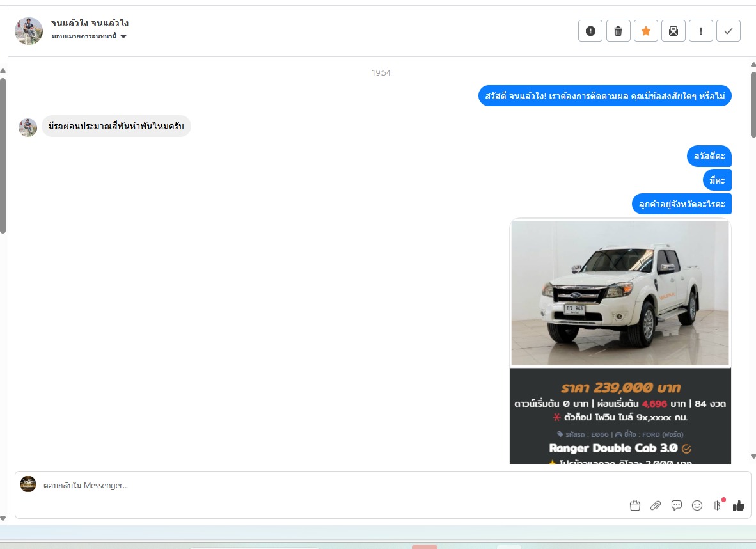756x549 pixels.
Task: Click the chat scrollbar up arrow
Action: coord(753,64)
